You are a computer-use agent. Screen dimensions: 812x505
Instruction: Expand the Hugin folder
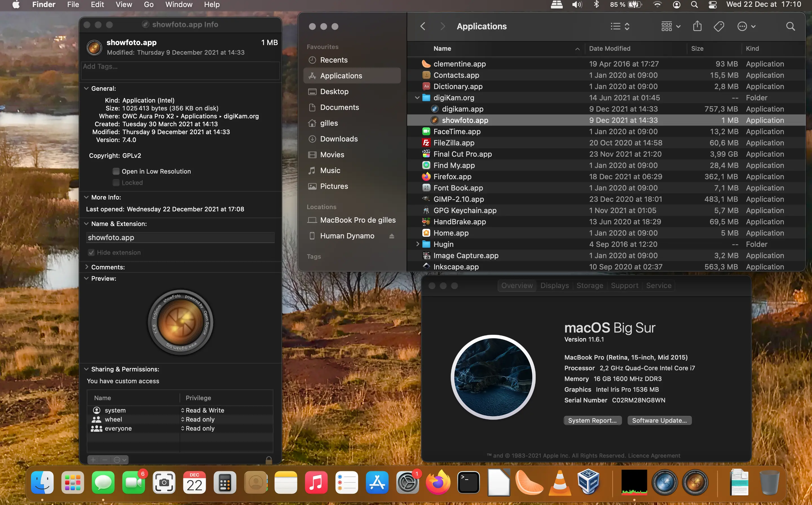coord(419,244)
